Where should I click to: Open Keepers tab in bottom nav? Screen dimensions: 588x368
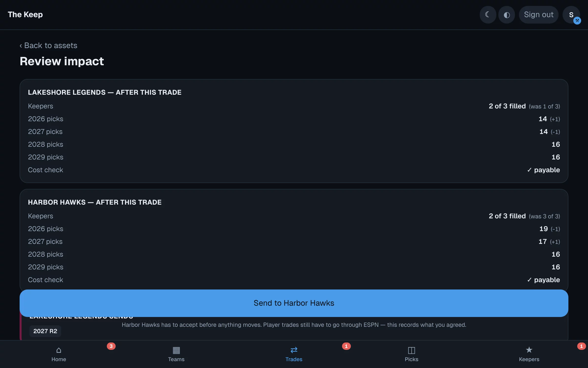click(x=529, y=354)
